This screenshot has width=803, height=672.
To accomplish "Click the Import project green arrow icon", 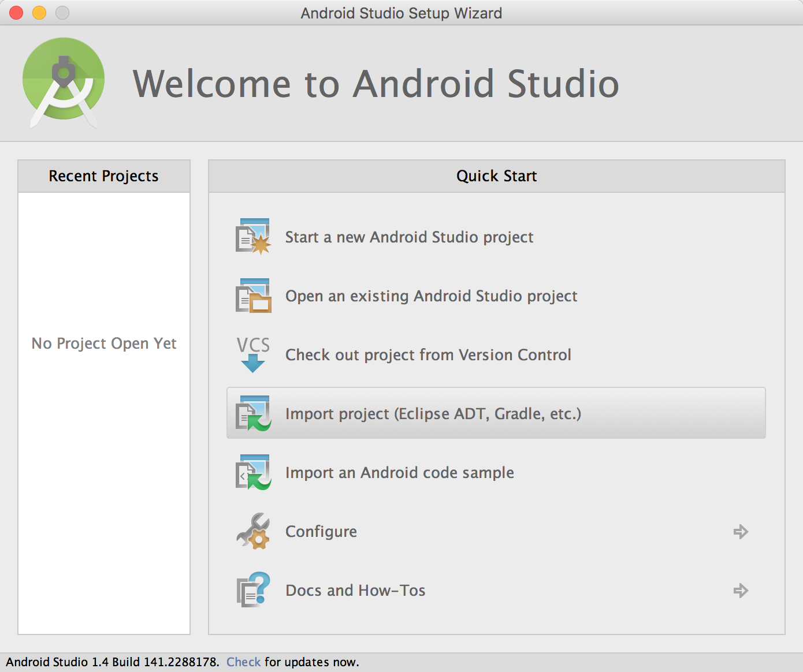I will pyautogui.click(x=253, y=413).
